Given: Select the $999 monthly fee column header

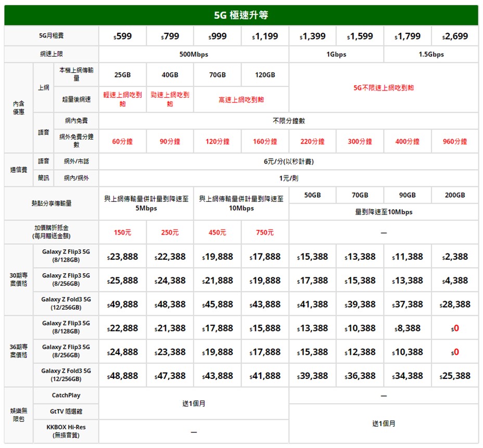Looking at the screenshot, I should click(x=218, y=36).
